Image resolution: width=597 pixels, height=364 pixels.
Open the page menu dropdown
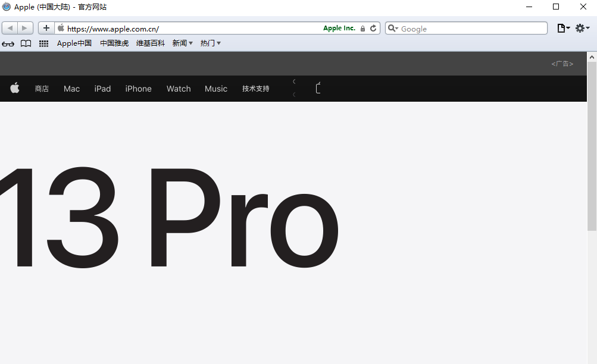click(562, 28)
